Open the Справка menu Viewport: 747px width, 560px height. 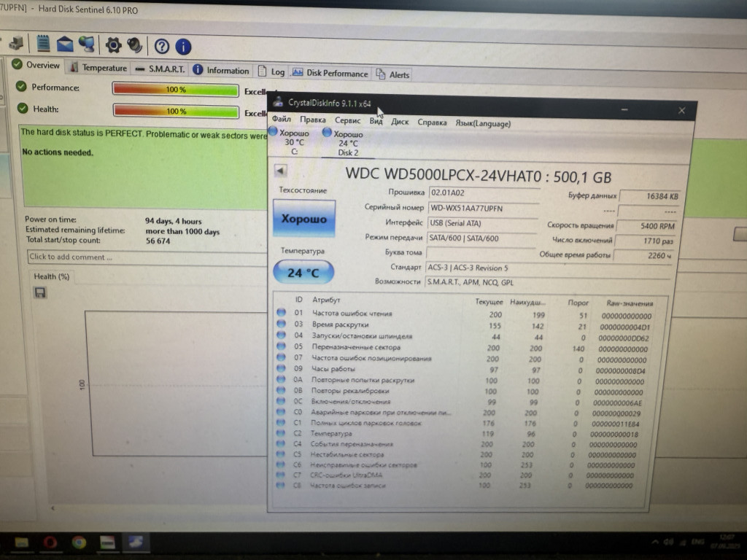[x=432, y=122]
